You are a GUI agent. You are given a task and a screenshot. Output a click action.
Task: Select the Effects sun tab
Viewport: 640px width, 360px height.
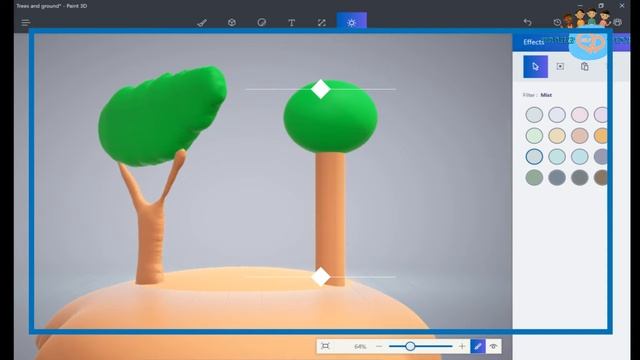click(351, 22)
